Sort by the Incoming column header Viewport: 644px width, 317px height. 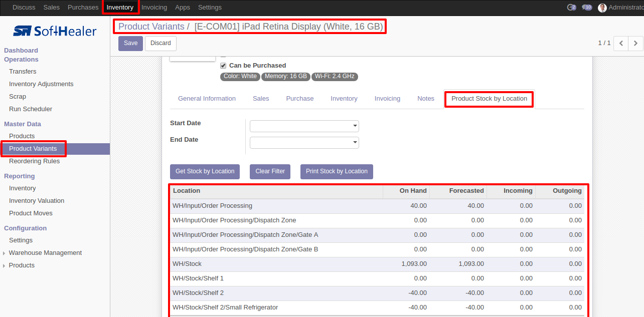point(511,191)
